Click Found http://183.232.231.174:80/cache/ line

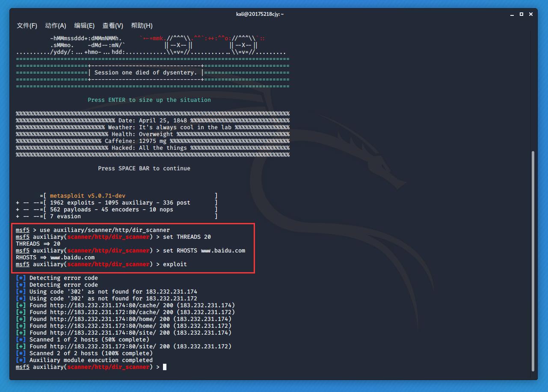(125, 305)
